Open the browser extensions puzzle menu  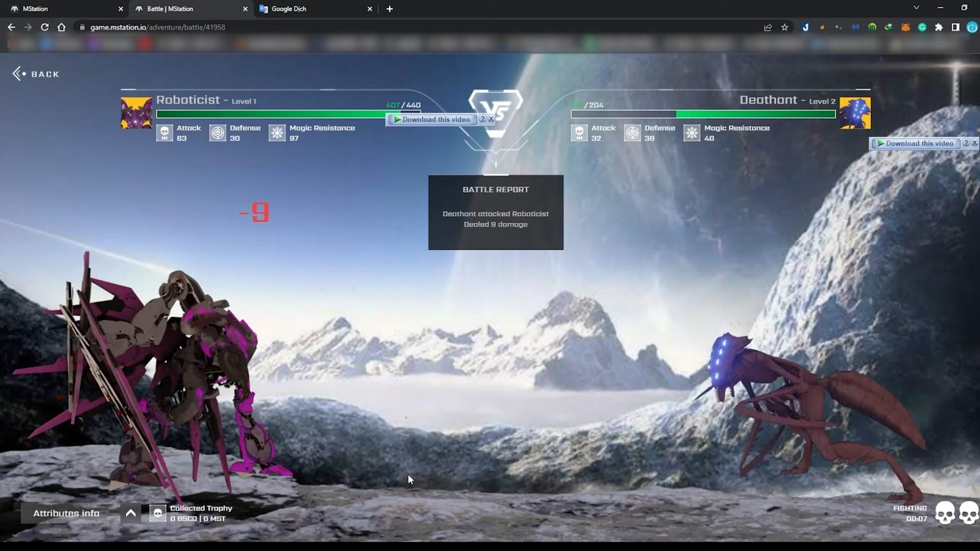939,27
